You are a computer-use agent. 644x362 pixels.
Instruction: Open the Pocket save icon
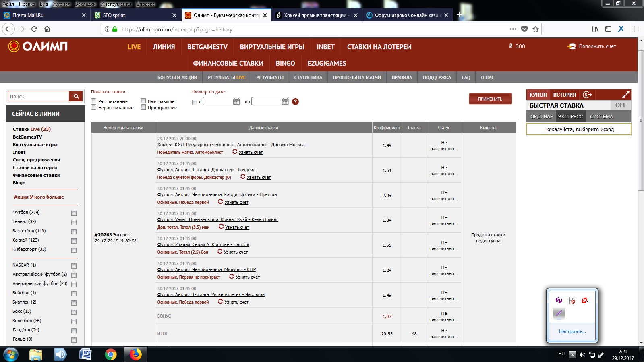pos(524,29)
